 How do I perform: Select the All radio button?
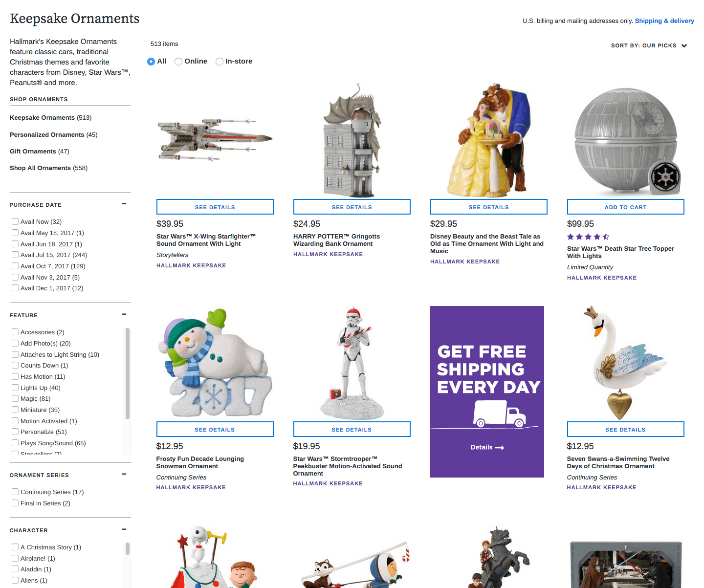(151, 62)
